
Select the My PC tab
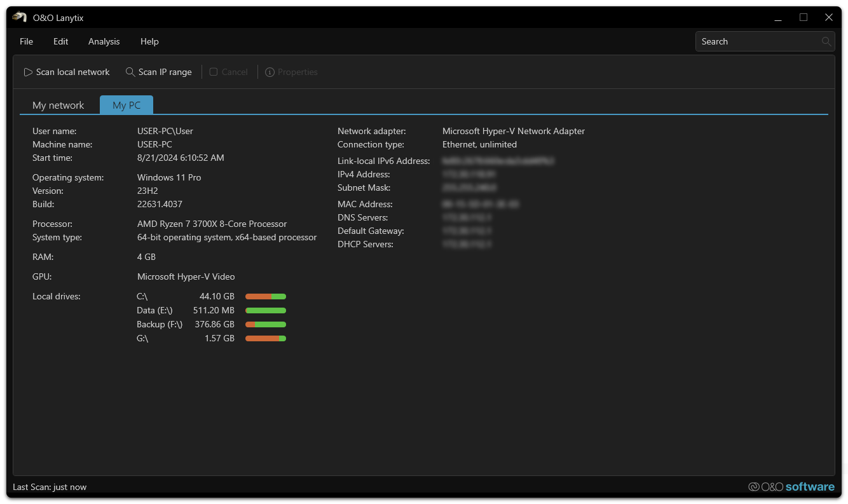(127, 106)
